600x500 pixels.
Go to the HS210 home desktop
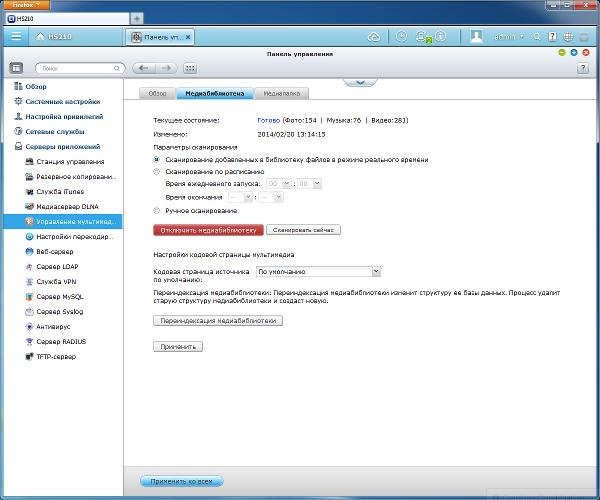(54, 37)
